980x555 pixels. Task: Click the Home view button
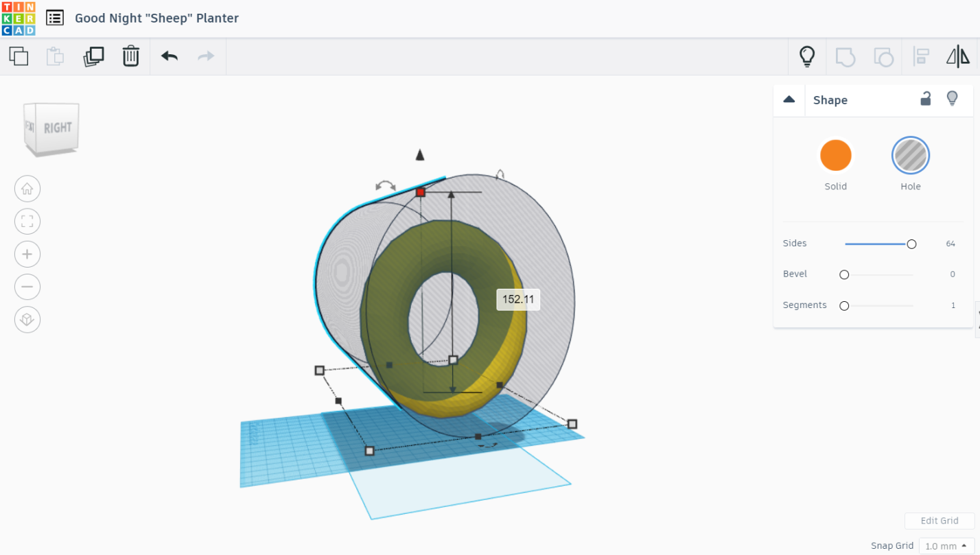(27, 188)
